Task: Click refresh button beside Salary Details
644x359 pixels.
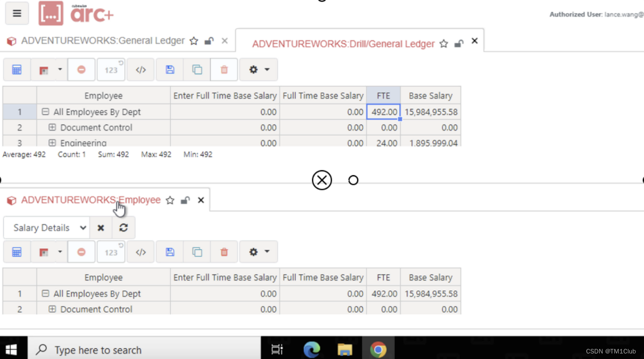Action: tap(123, 228)
